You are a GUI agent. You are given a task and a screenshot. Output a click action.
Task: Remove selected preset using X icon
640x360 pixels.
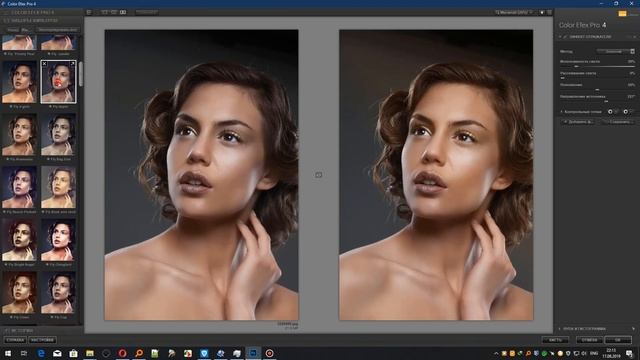44,64
